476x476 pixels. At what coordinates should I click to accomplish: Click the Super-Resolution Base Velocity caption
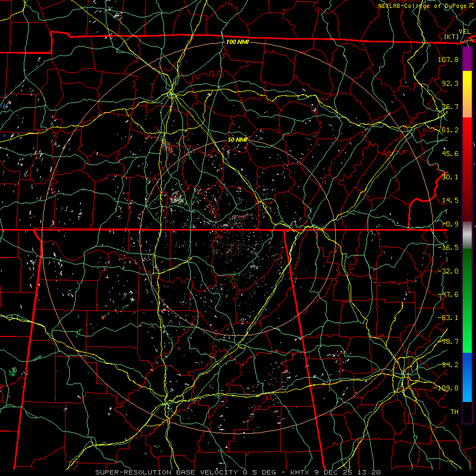(x=237, y=472)
